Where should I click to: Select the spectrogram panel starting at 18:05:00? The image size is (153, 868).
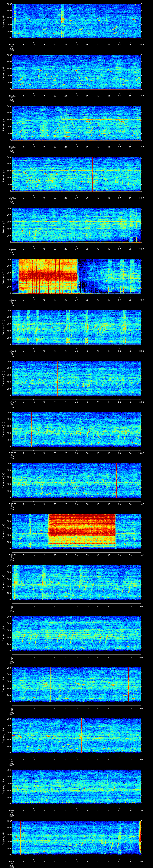point(76,225)
